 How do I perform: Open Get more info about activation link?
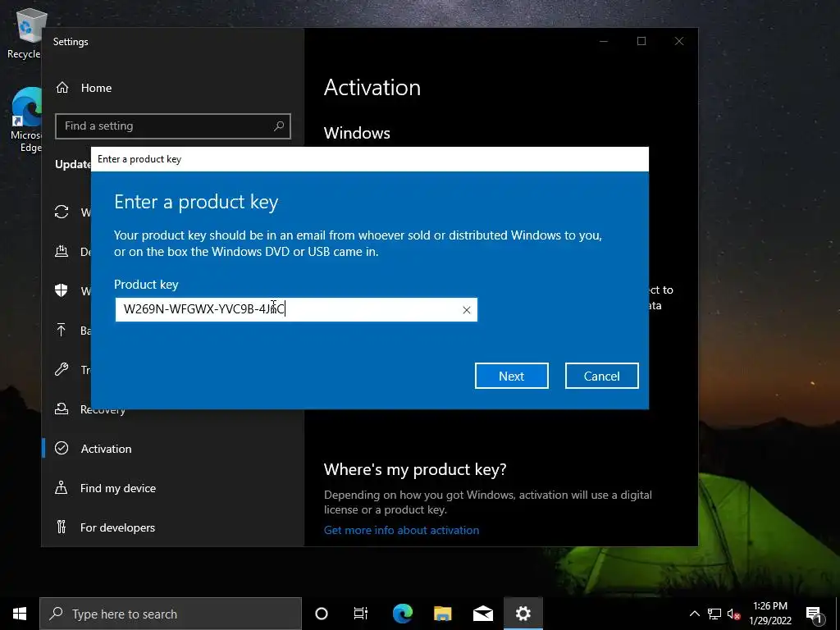click(401, 530)
